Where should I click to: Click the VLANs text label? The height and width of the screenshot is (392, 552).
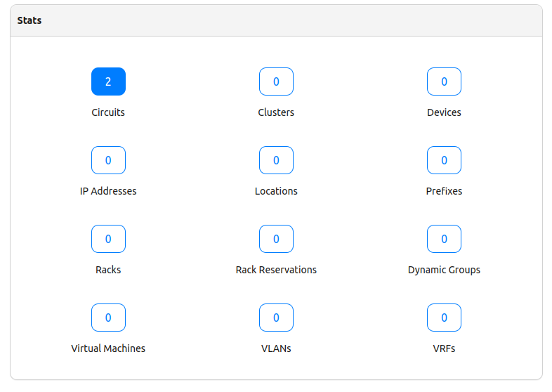coord(276,348)
